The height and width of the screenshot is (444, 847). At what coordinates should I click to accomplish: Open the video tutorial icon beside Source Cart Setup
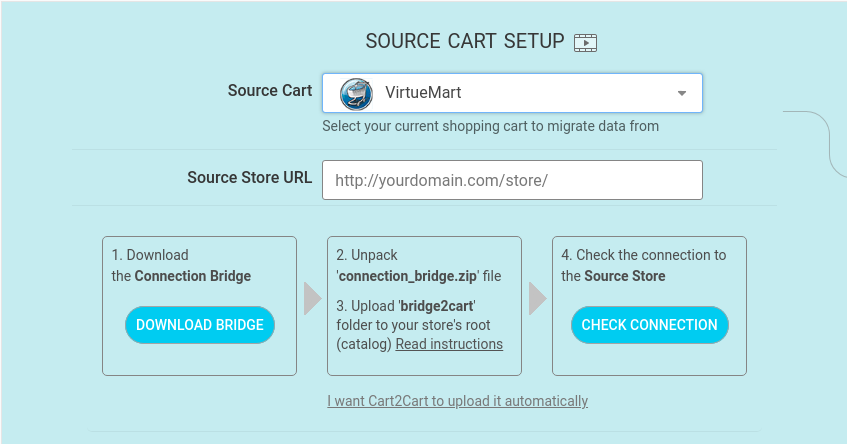tap(585, 43)
